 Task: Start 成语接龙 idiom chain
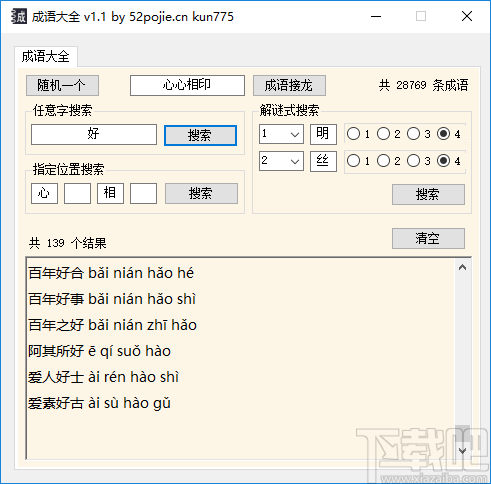289,85
